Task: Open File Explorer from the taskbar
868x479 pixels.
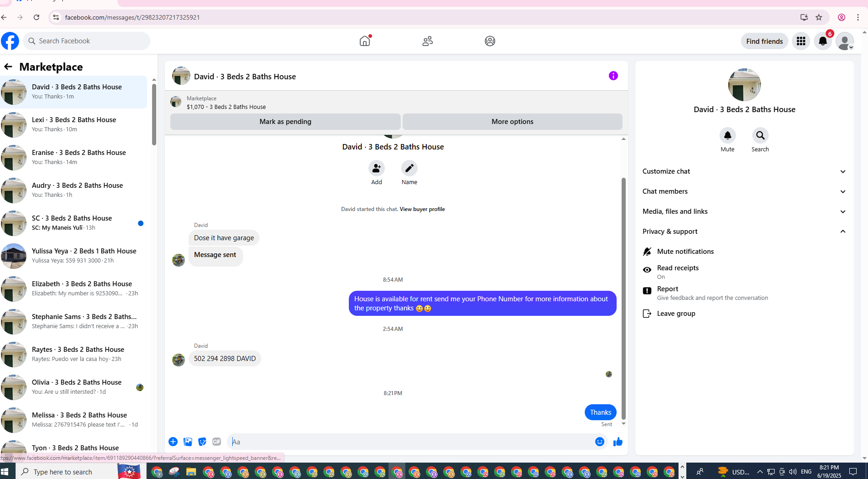Action: pos(191,472)
